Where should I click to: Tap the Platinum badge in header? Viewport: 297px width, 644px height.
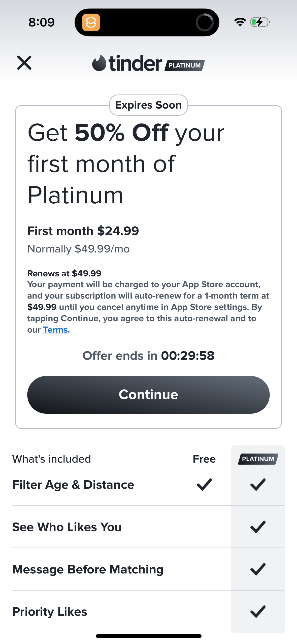tap(185, 66)
